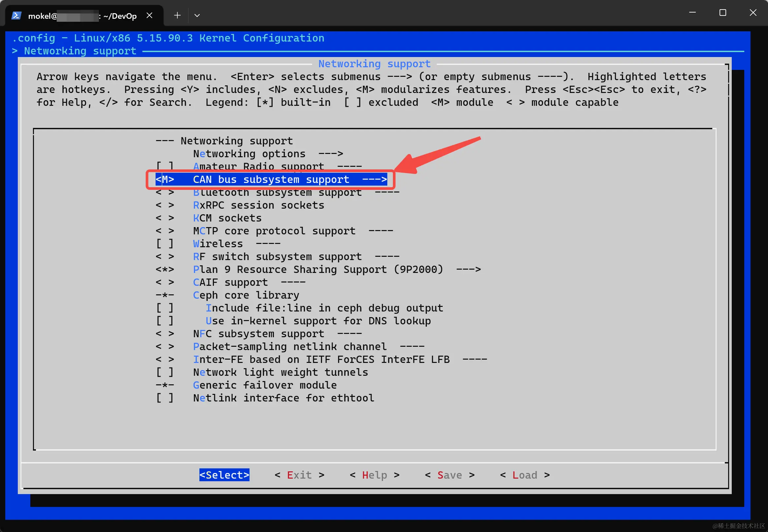Expand CAN bus subsystem support submenu
This screenshot has width=768, height=532.
pos(271,179)
